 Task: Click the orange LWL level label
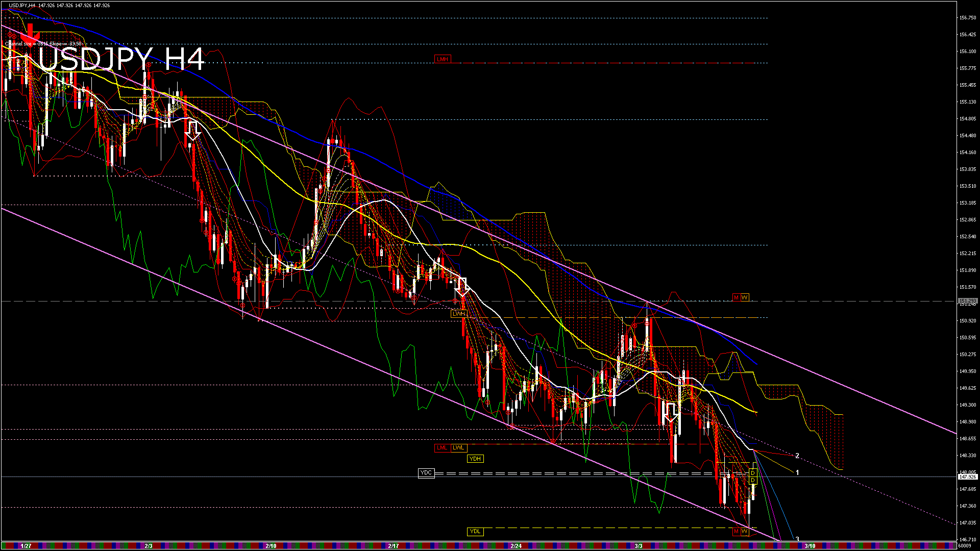pos(459,448)
